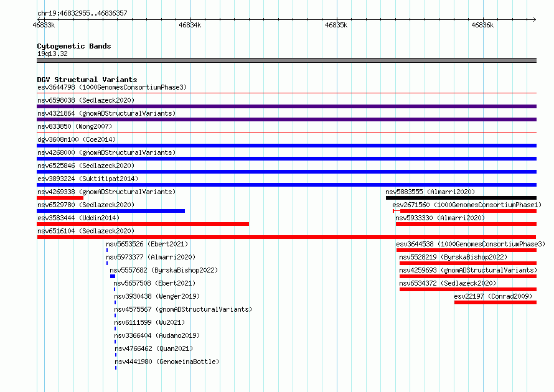Image resolution: width=554 pixels, height=392 pixels.
Task: Open nsv4268000 (gnomADStructuralVariants) variant label
Action: click(x=106, y=152)
